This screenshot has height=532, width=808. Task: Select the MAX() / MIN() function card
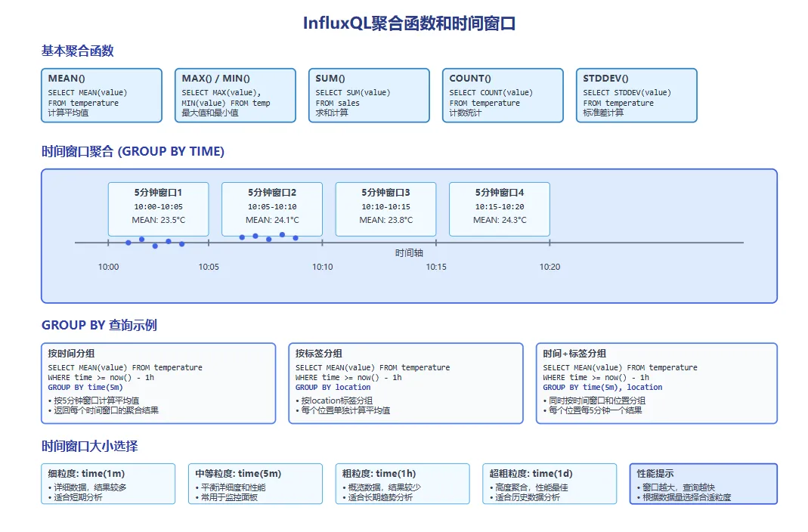(235, 95)
